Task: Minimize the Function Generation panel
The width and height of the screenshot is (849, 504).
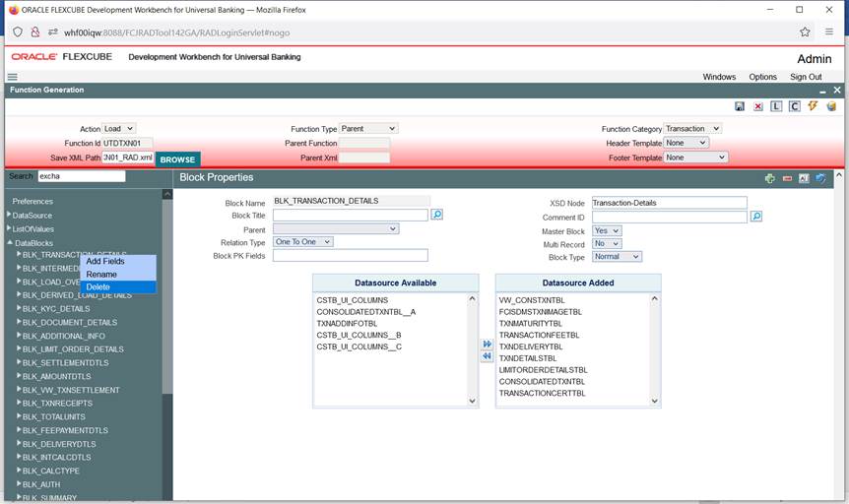Action: click(823, 91)
